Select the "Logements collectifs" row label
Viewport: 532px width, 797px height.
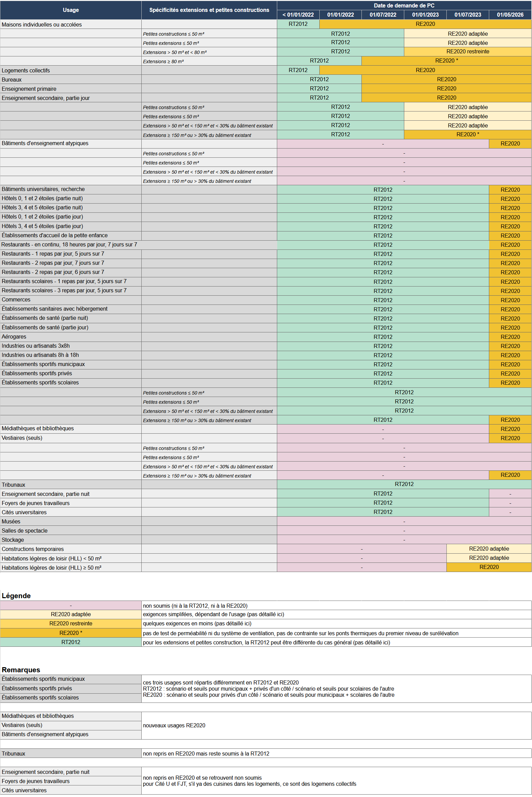pos(71,70)
